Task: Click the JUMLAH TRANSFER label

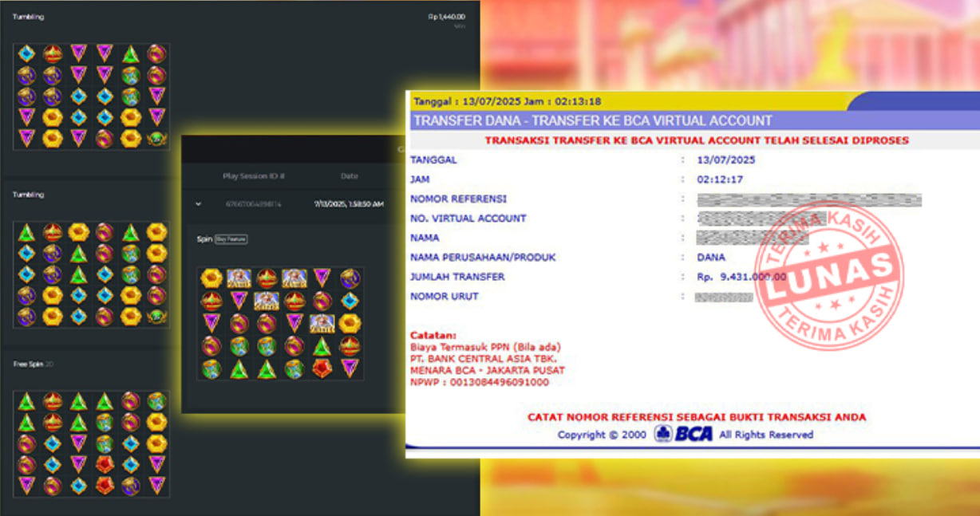Action: point(457,277)
